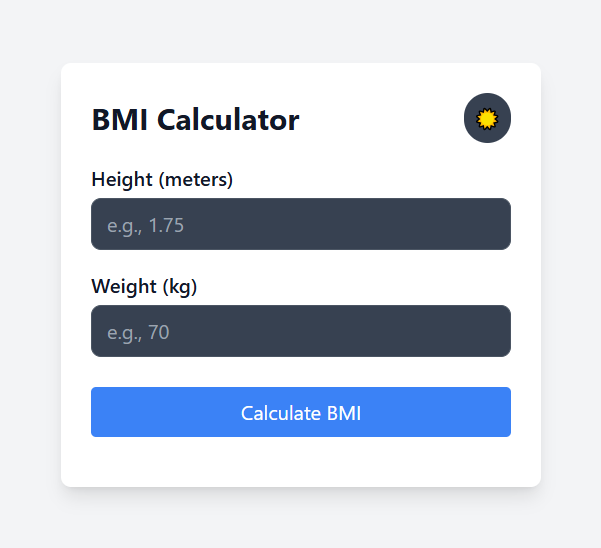The height and width of the screenshot is (548, 601).
Task: Click the "Calculate BMI" button text
Action: pyautogui.click(x=300, y=413)
